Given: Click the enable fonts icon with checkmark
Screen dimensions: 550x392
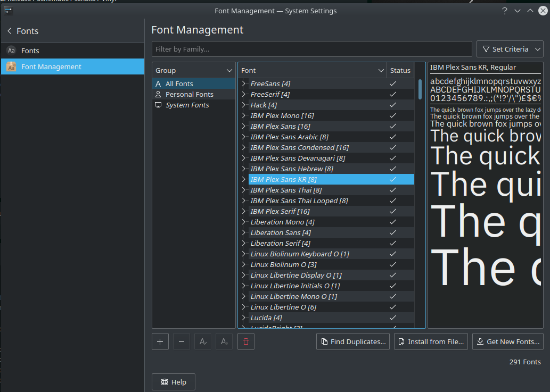Looking at the screenshot, I should pyautogui.click(x=203, y=341).
